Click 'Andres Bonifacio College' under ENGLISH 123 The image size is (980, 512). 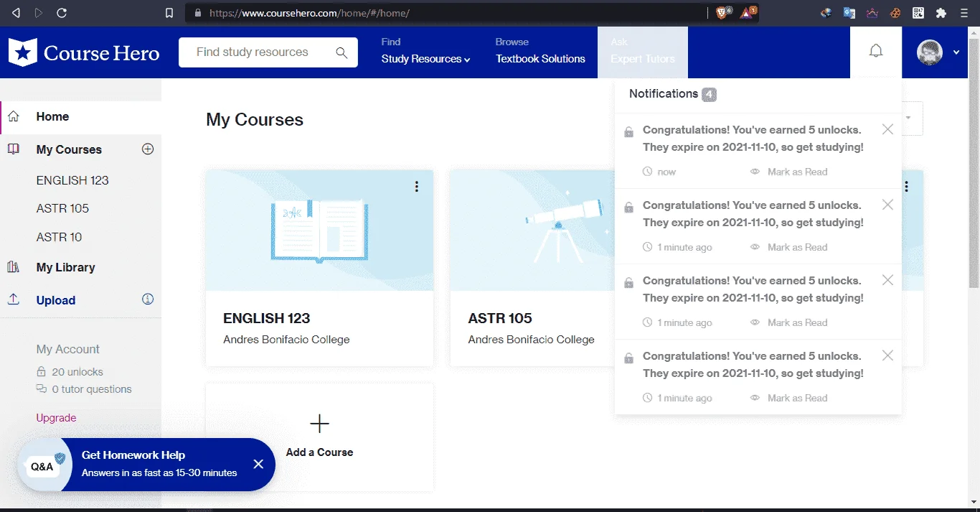286,339
